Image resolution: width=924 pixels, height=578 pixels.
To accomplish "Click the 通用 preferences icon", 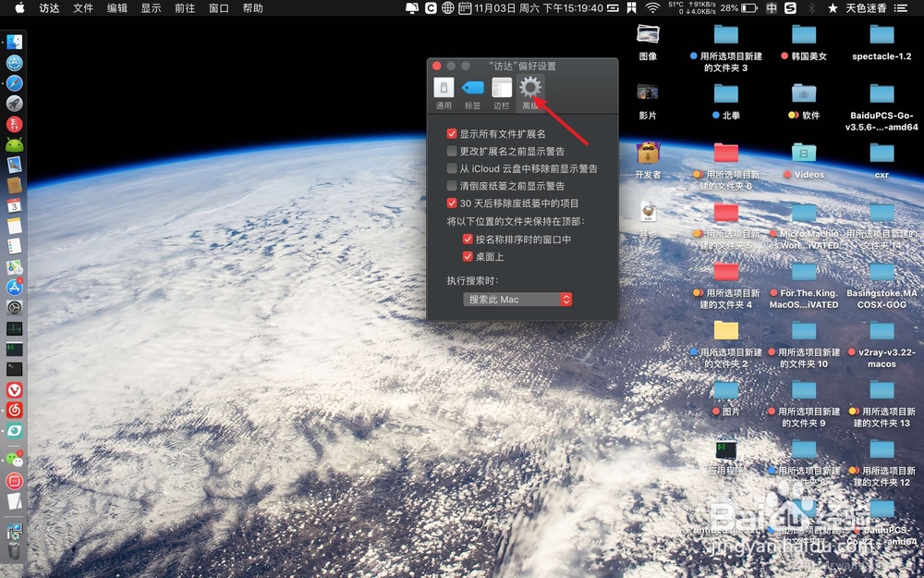I will 444,88.
